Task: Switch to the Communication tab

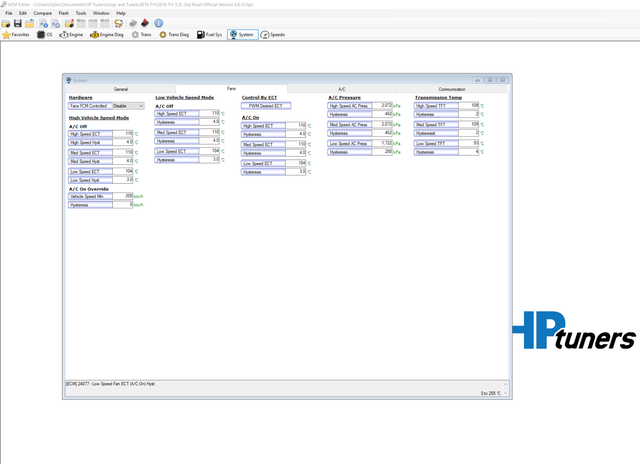Action: tap(452, 89)
